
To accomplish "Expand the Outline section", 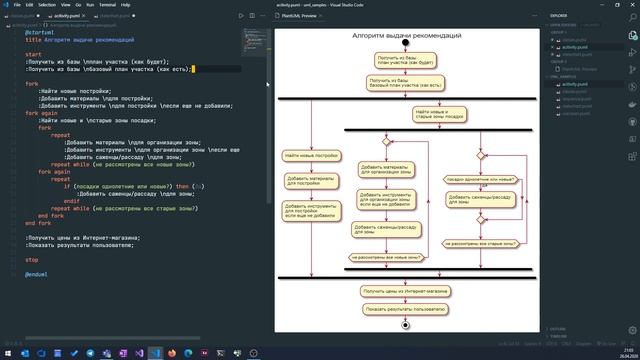I will [x=558, y=329].
